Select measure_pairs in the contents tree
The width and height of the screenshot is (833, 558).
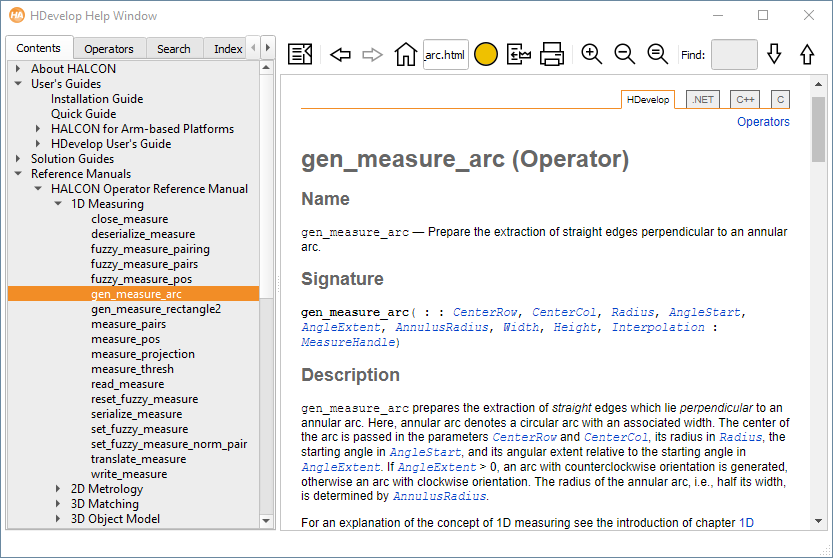pos(128,324)
